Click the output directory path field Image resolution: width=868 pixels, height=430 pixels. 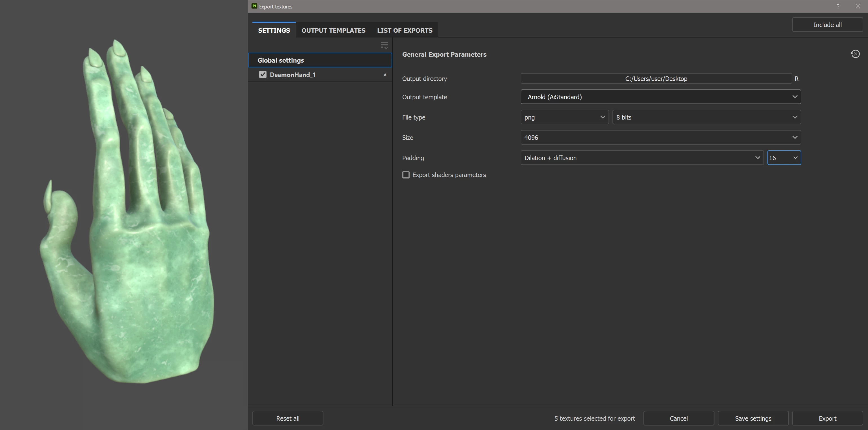click(656, 79)
